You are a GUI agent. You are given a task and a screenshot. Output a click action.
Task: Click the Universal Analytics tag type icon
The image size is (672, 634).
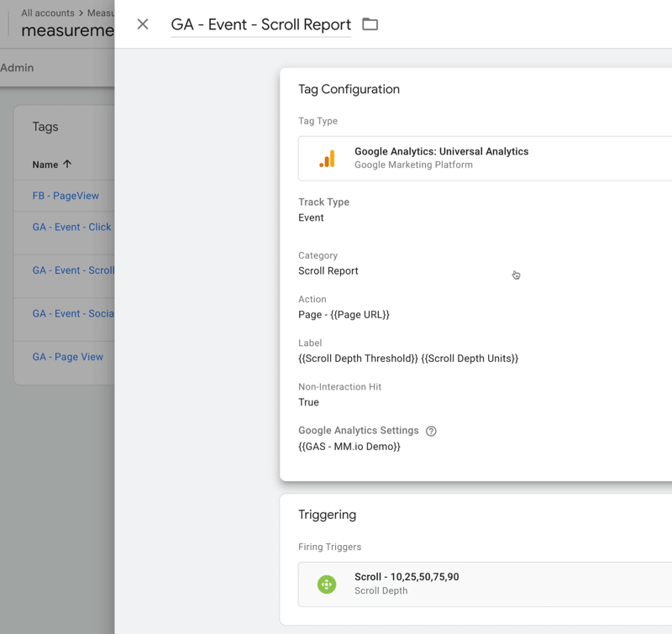(328, 157)
